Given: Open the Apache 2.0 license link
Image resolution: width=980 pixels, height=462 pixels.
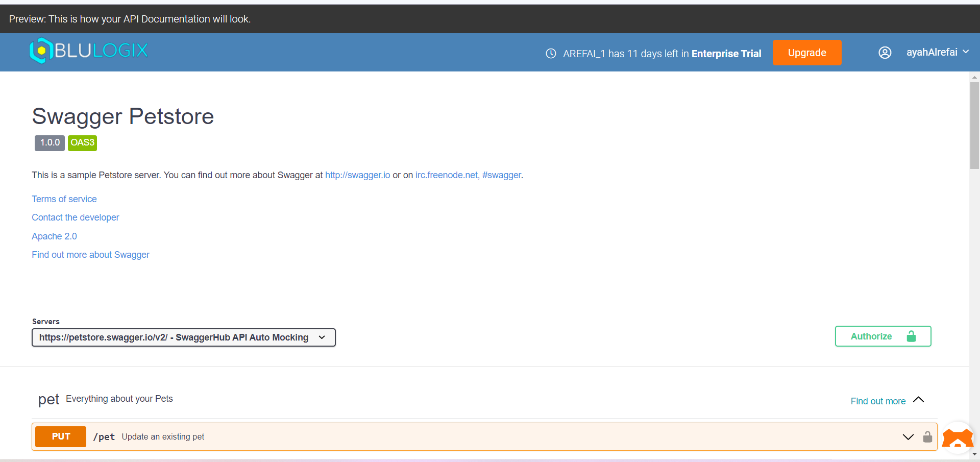Looking at the screenshot, I should pyautogui.click(x=54, y=236).
